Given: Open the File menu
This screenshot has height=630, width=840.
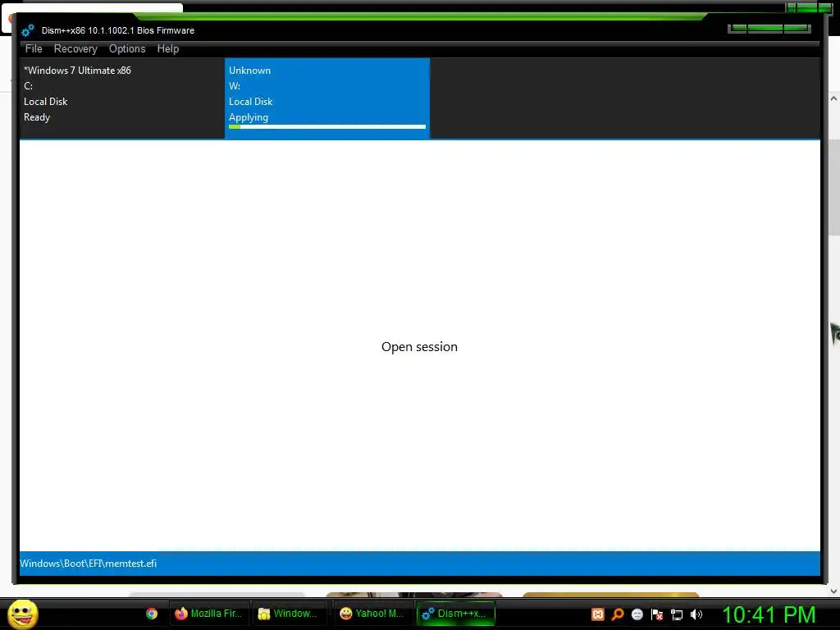Looking at the screenshot, I should [34, 48].
